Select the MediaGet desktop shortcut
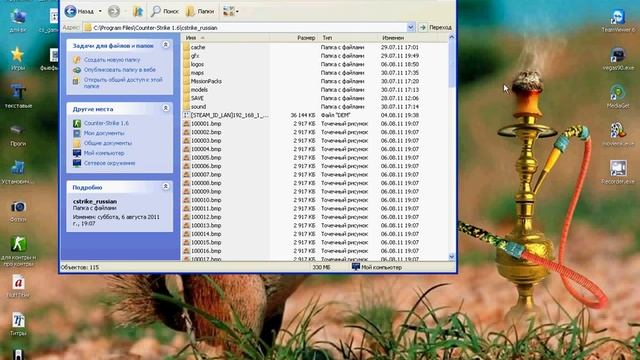Image resolution: width=640 pixels, height=360 pixels. tap(618, 97)
